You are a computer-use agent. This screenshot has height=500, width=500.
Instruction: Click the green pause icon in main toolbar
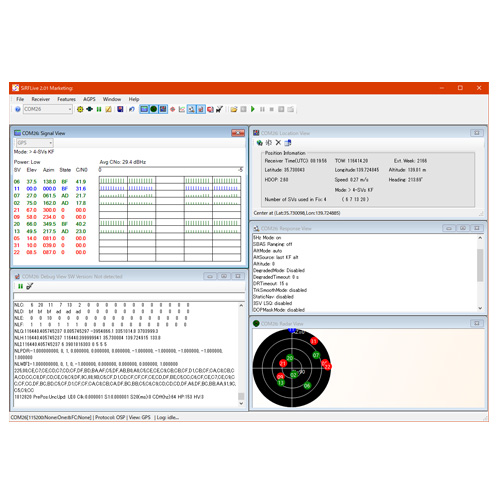click(99, 109)
